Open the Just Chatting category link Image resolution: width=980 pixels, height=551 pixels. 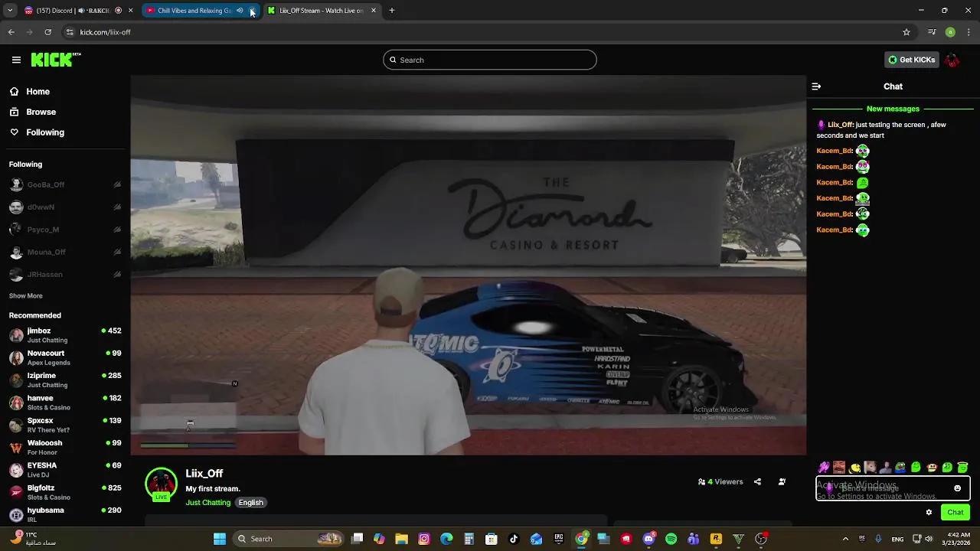(x=207, y=503)
